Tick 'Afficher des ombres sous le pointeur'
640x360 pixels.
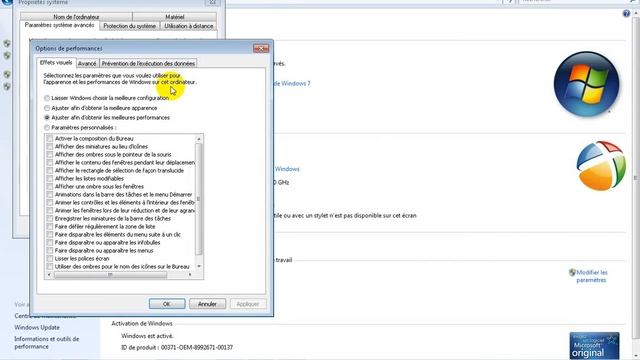50,154
